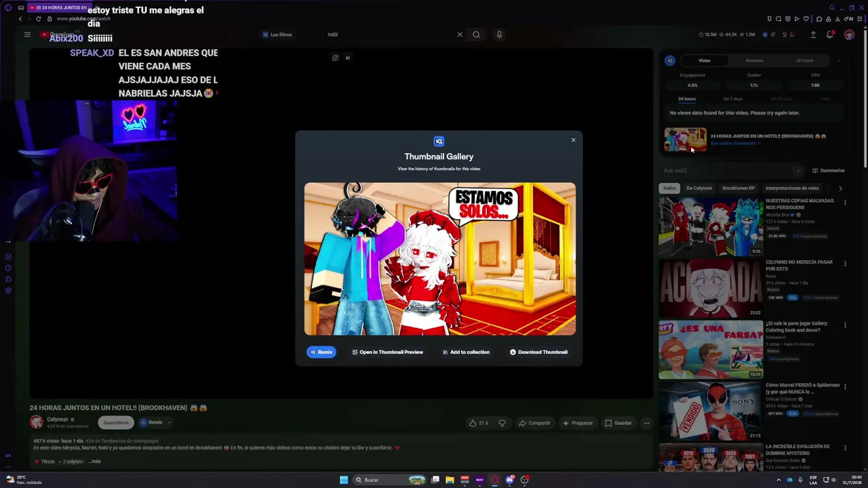868x488 pixels.
Task: Expand description with ...más
Action: (x=94, y=462)
